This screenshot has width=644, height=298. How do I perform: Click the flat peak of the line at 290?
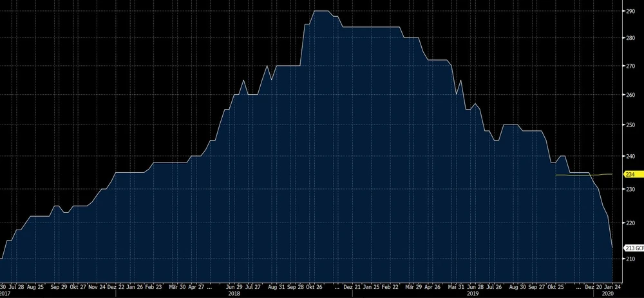[x=321, y=11]
